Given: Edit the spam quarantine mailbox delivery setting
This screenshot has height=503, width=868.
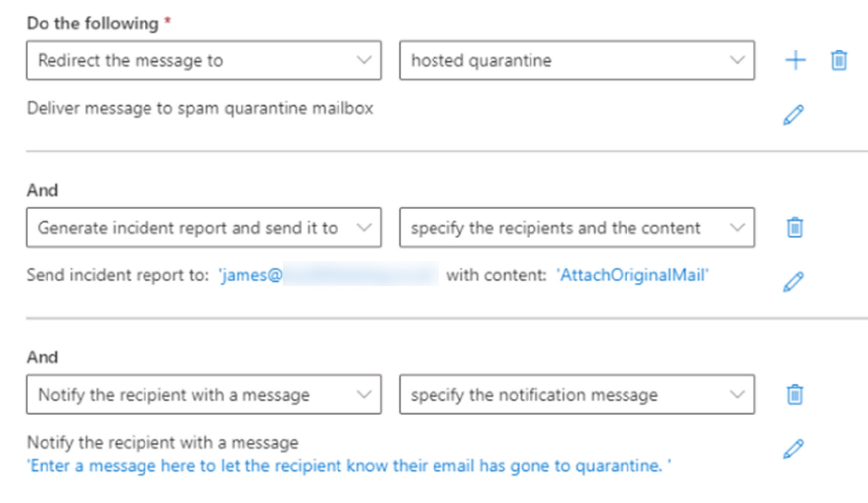Looking at the screenshot, I should click(x=793, y=115).
